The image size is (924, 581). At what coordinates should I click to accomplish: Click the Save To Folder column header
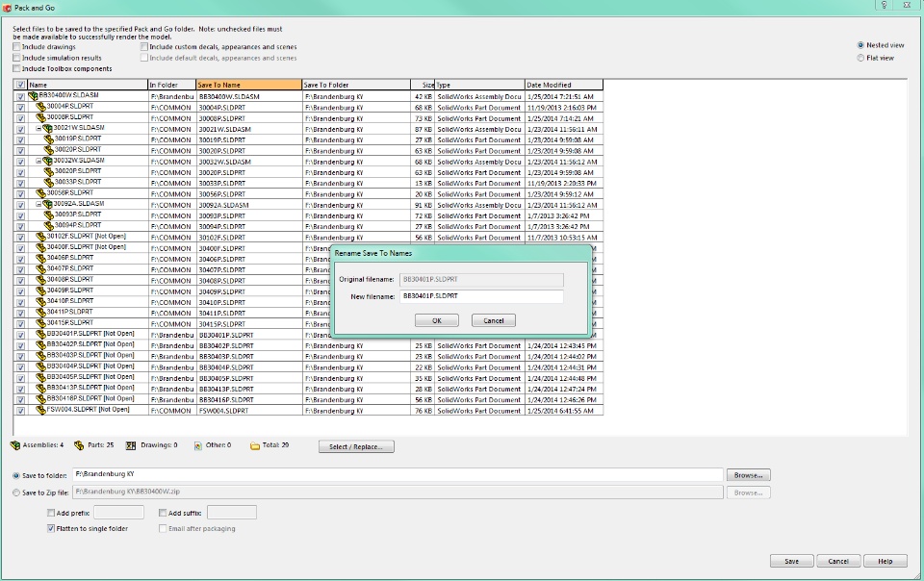point(356,85)
